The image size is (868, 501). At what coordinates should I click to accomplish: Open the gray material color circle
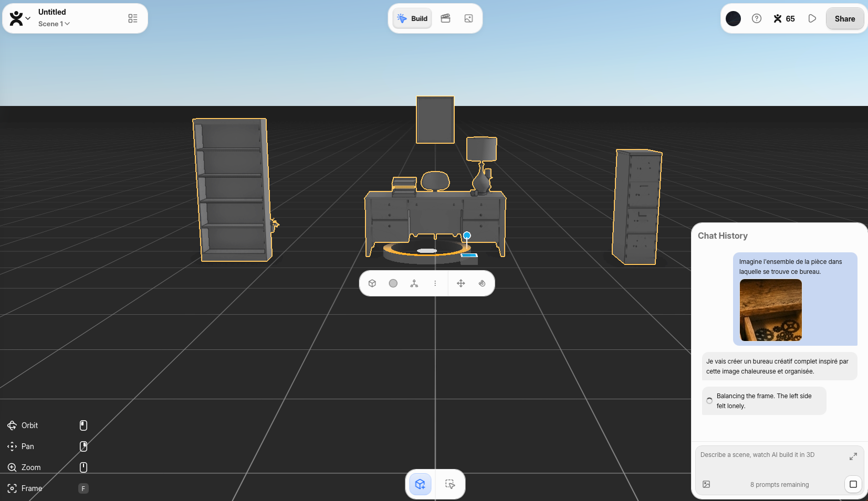coord(393,283)
